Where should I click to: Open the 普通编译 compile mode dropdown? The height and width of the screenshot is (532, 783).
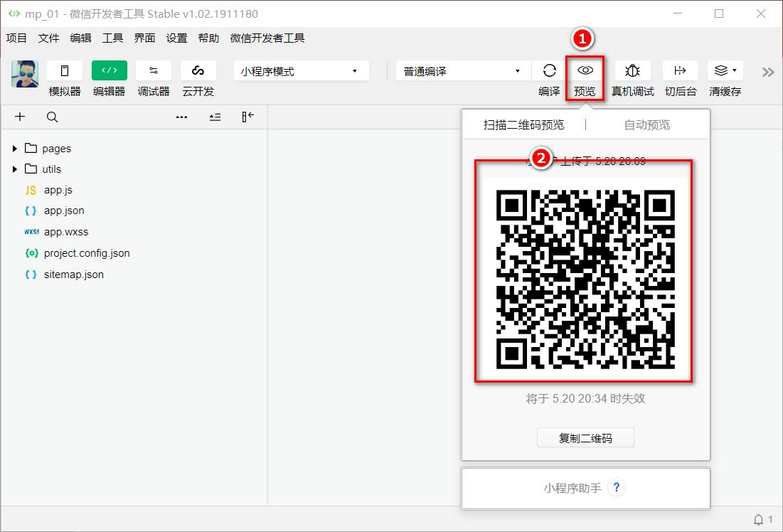tap(462, 71)
